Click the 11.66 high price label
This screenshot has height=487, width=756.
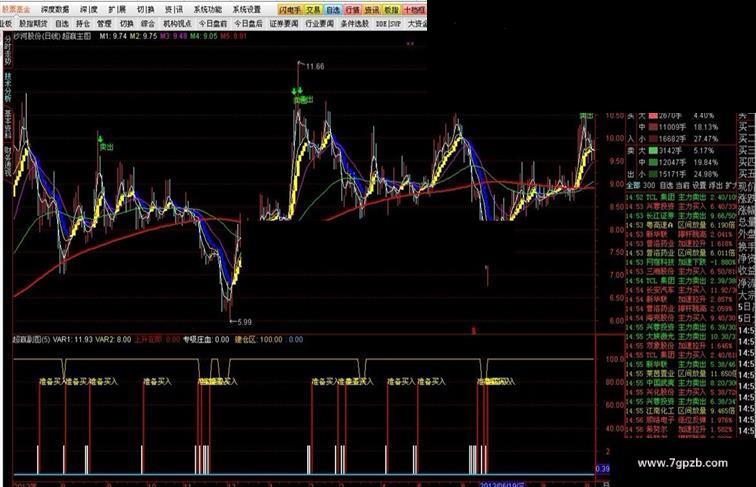[x=315, y=67]
